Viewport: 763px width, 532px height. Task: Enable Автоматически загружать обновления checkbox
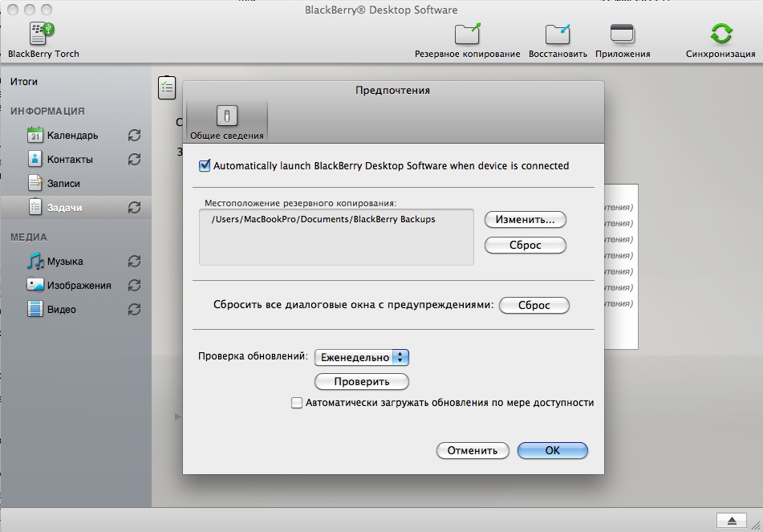296,403
